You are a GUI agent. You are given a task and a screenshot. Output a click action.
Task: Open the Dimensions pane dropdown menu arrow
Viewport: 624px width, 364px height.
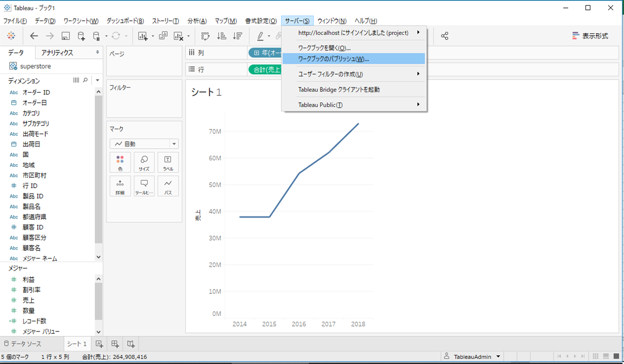98,80
